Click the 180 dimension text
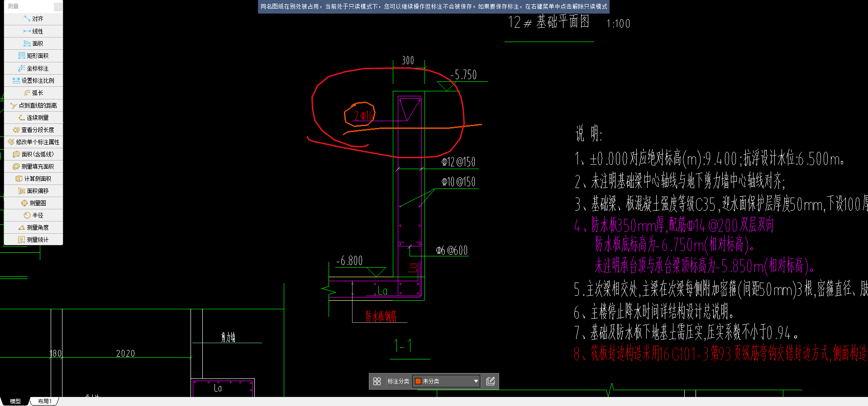The width and height of the screenshot is (868, 406). pos(55,354)
